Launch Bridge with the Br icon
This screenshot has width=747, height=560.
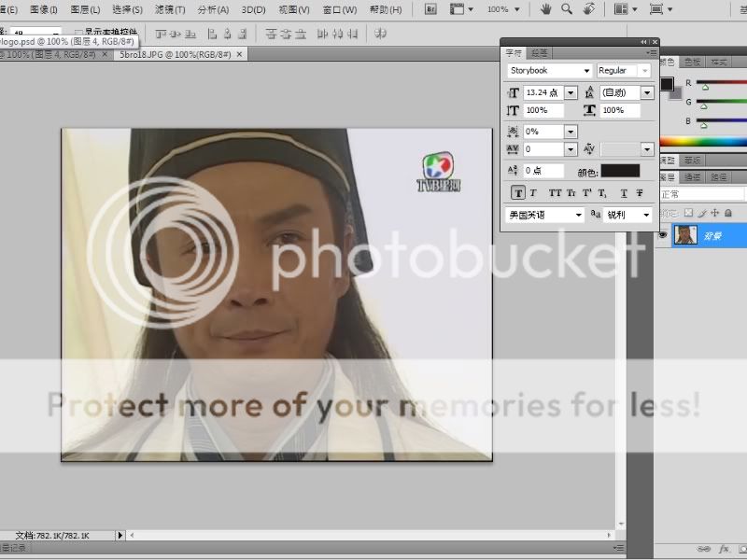pos(430,9)
